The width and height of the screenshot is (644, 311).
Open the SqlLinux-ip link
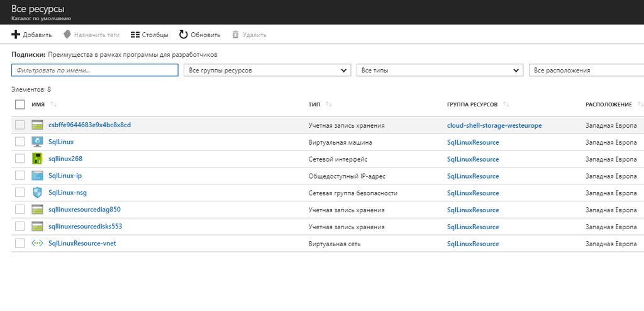click(x=65, y=176)
